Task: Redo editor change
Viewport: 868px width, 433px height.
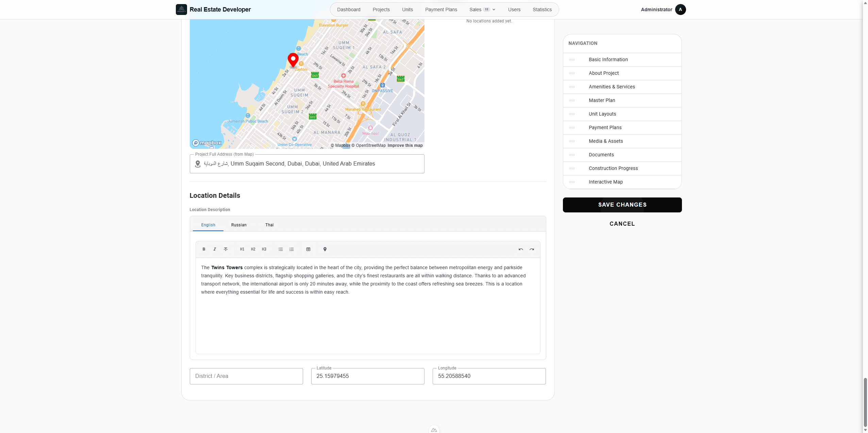Action: (532, 249)
